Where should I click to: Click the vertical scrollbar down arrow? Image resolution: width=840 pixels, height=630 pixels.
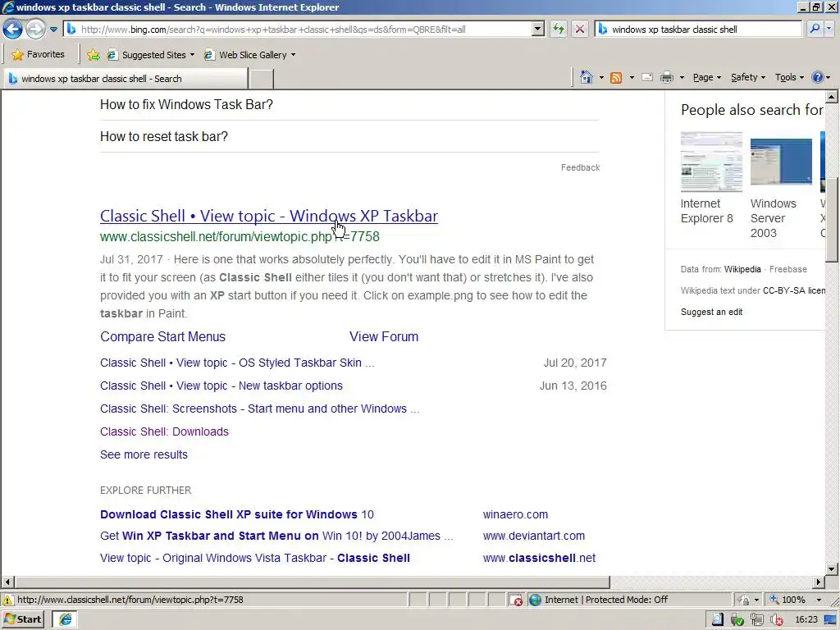coord(832,569)
